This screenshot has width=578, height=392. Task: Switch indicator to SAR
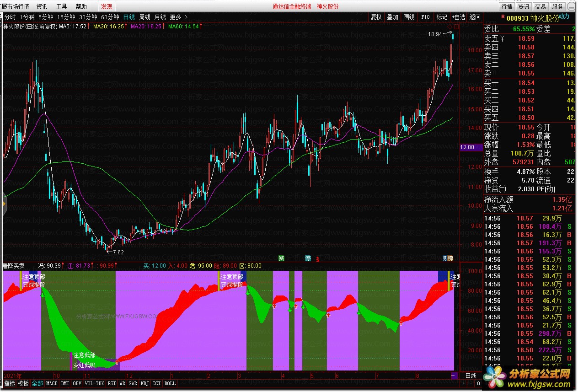[x=133, y=383]
